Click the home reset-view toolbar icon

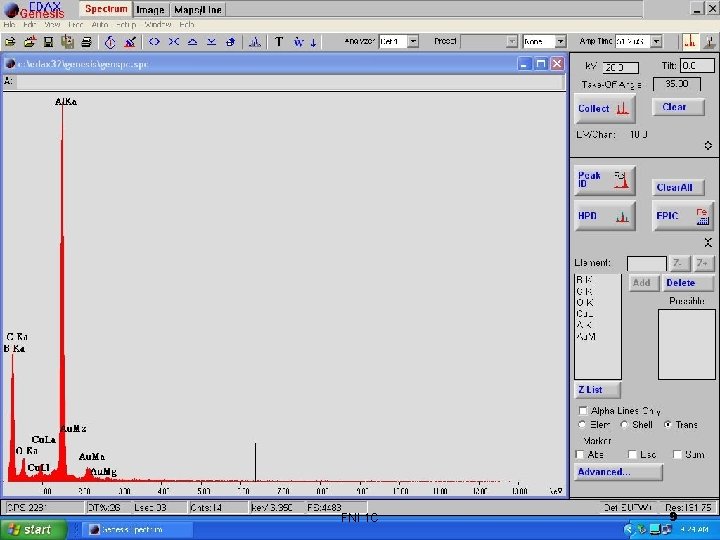coord(231,42)
